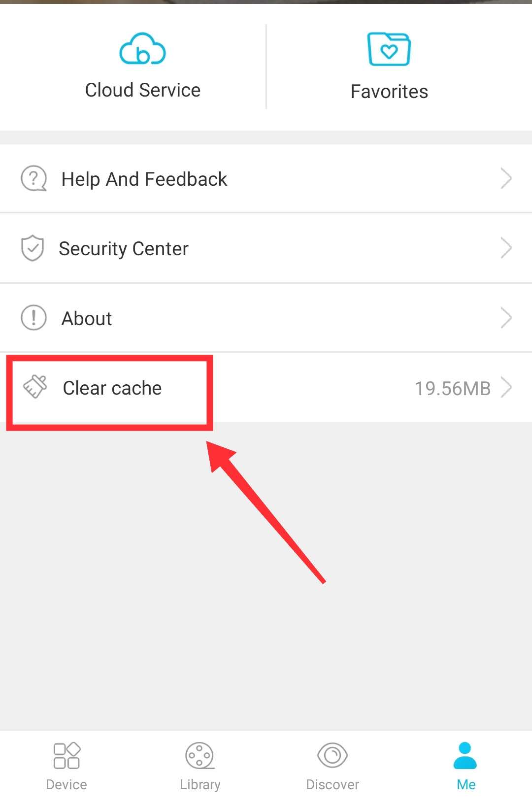Click the Help question mark icon

pos(33,178)
